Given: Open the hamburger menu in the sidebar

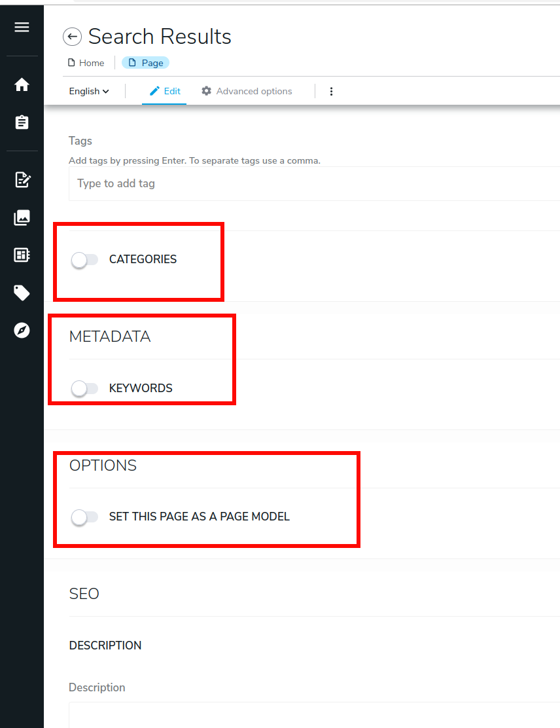Looking at the screenshot, I should pyautogui.click(x=22, y=27).
